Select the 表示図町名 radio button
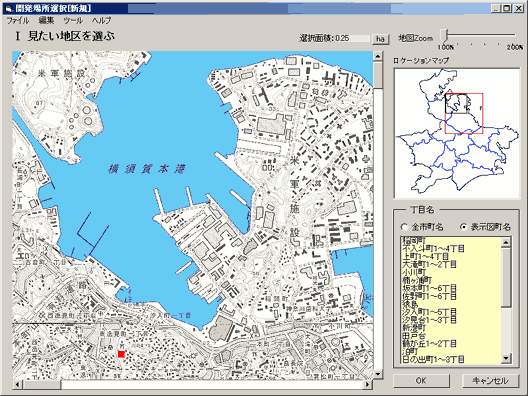 pos(464,227)
